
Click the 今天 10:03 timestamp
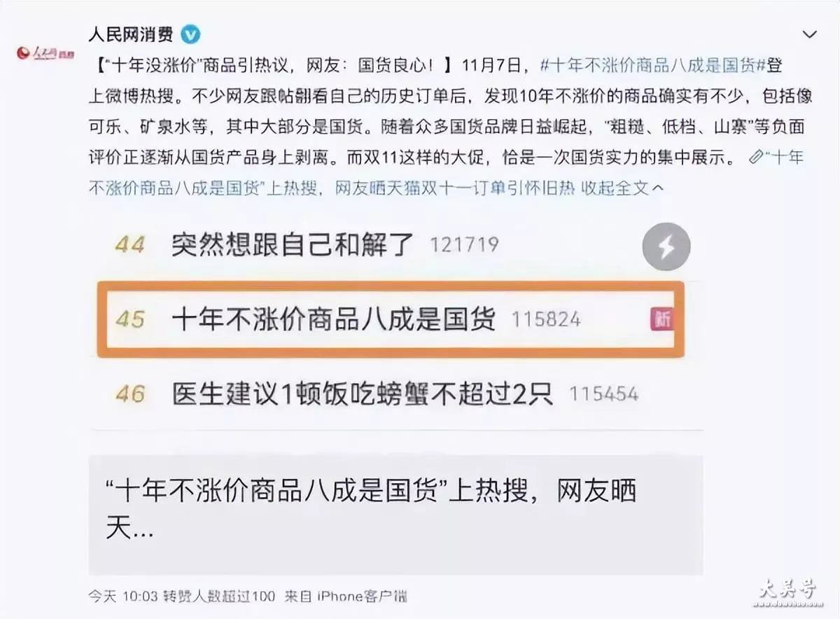123,597
